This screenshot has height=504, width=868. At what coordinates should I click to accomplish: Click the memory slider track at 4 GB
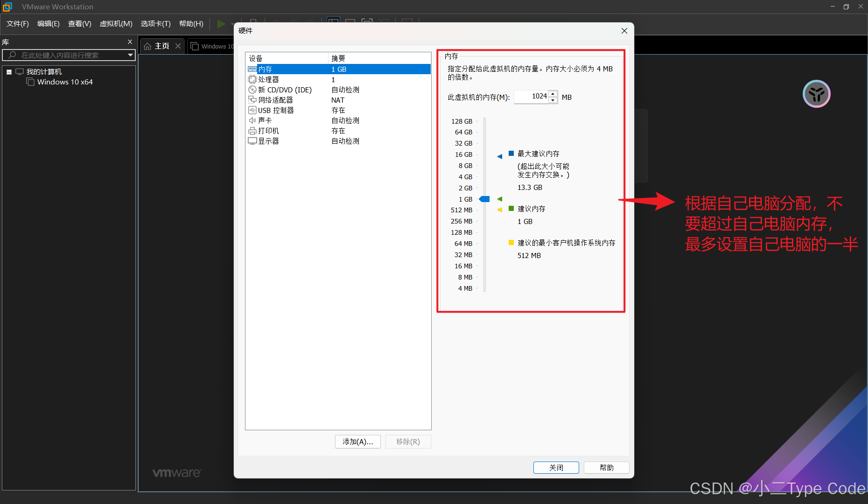(x=485, y=177)
